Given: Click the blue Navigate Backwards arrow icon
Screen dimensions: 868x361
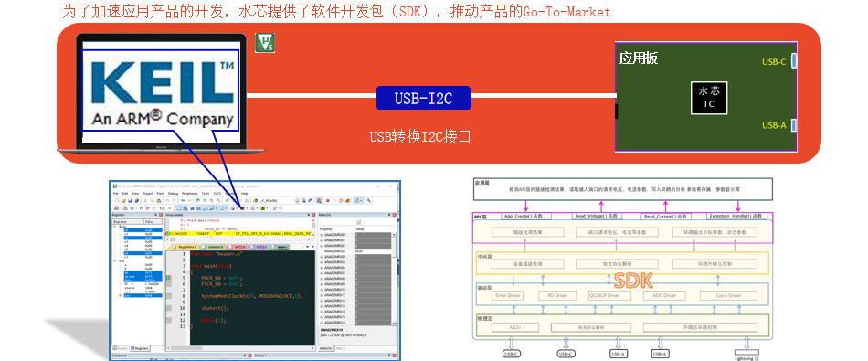Looking at the screenshot, I should [x=184, y=200].
